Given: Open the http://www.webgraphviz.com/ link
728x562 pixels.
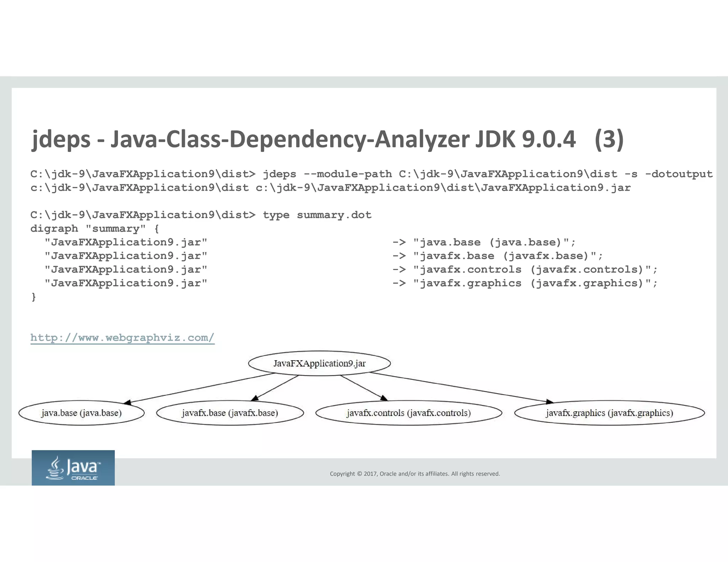Looking at the screenshot, I should pos(122,337).
